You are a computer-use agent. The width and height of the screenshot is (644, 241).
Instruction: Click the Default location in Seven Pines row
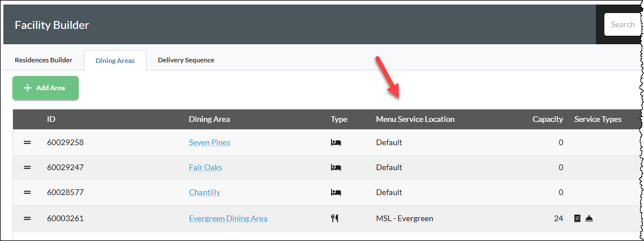389,142
